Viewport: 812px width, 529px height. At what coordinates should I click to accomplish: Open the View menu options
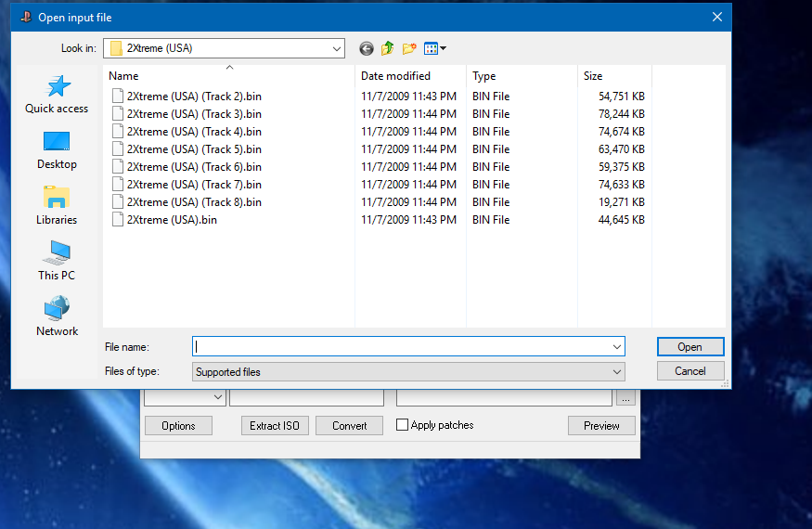pos(435,48)
